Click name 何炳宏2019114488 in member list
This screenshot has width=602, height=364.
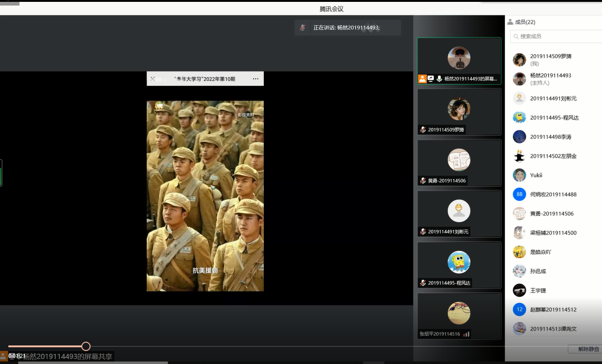click(x=553, y=195)
